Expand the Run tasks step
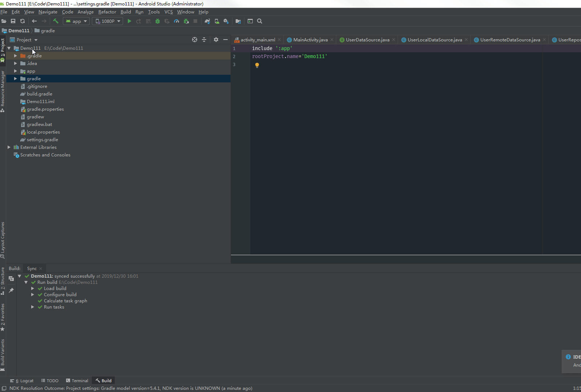 pos(33,307)
